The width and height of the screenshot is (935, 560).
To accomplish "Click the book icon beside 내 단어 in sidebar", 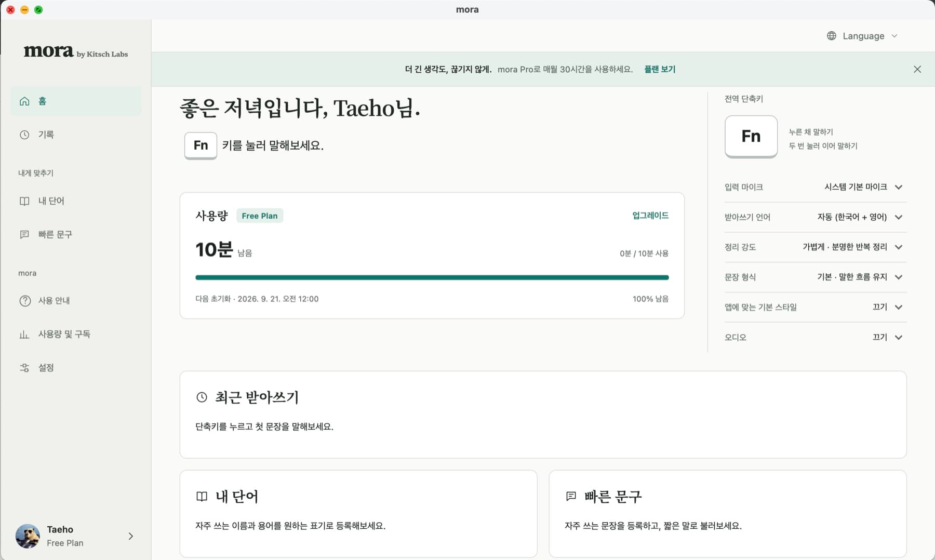I will tap(24, 201).
